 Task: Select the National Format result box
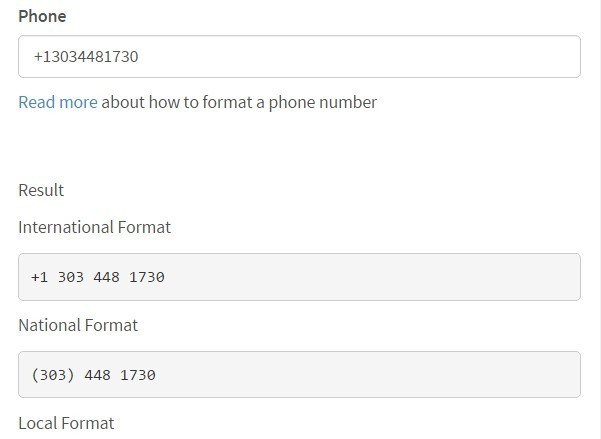(299, 375)
